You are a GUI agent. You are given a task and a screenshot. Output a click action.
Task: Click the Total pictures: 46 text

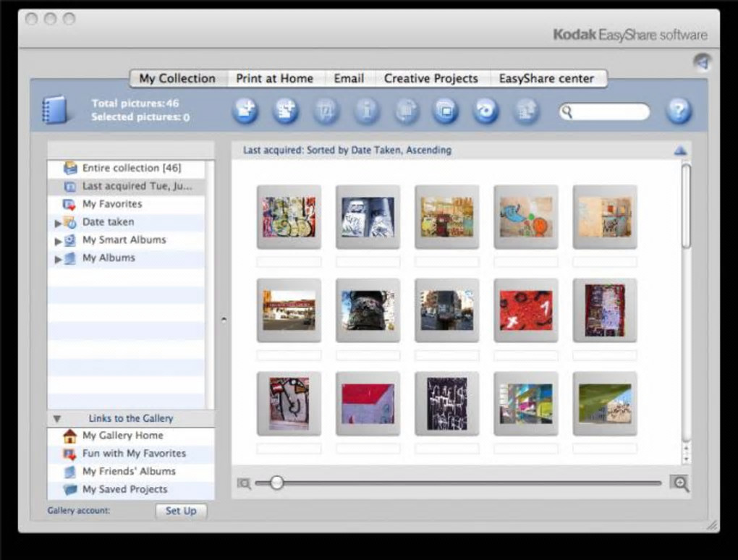(135, 103)
